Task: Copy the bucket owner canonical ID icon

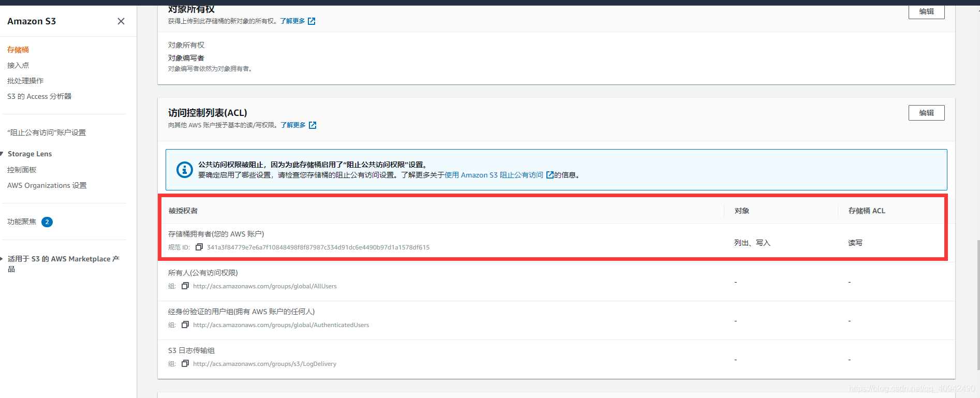Action: point(199,247)
